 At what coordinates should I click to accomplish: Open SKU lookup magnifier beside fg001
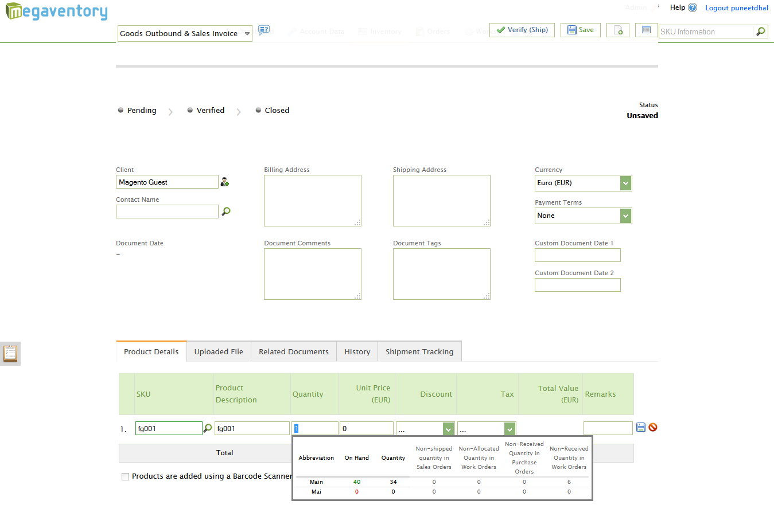tap(208, 428)
